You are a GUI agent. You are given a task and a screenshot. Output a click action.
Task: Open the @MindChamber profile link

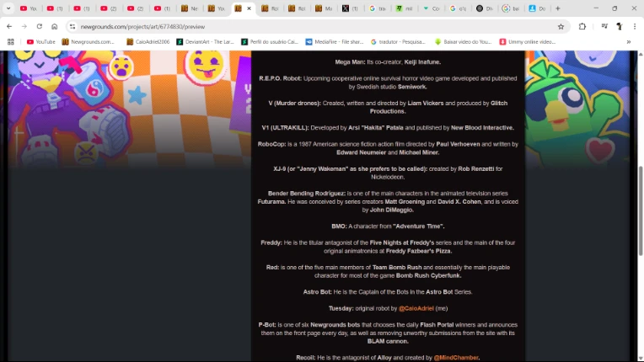pos(456,358)
